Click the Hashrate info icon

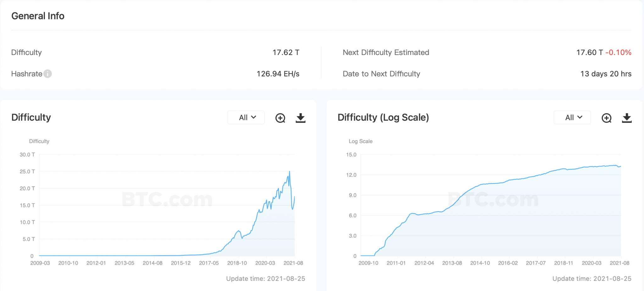(47, 74)
